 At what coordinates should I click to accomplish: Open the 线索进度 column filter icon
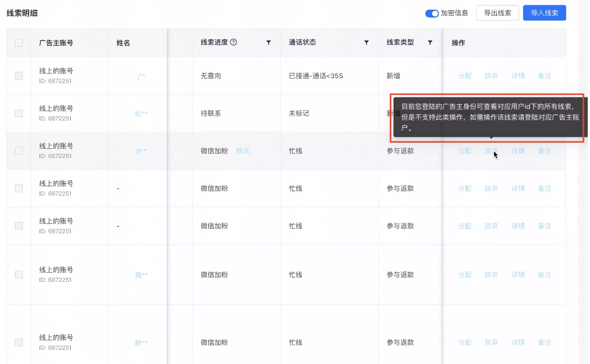[x=268, y=43]
